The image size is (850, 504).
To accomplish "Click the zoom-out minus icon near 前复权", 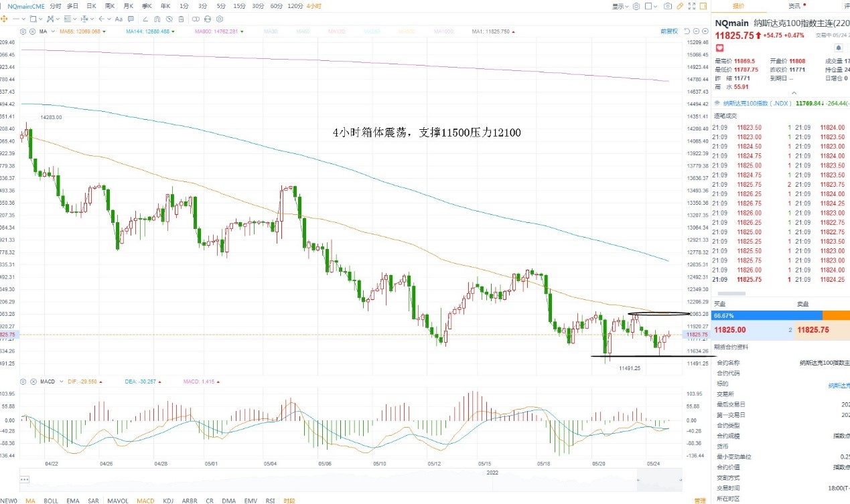I will coord(696,31).
